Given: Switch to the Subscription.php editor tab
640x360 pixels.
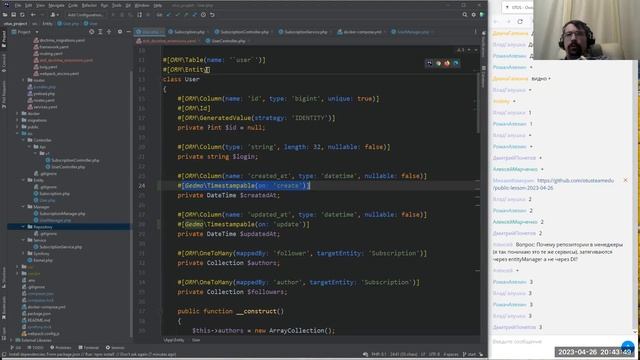Looking at the screenshot, I should click(189, 32).
